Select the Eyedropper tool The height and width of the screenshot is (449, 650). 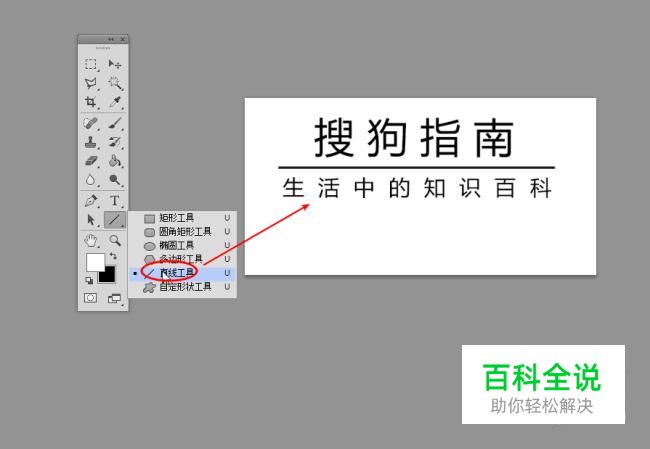pyautogui.click(x=115, y=102)
